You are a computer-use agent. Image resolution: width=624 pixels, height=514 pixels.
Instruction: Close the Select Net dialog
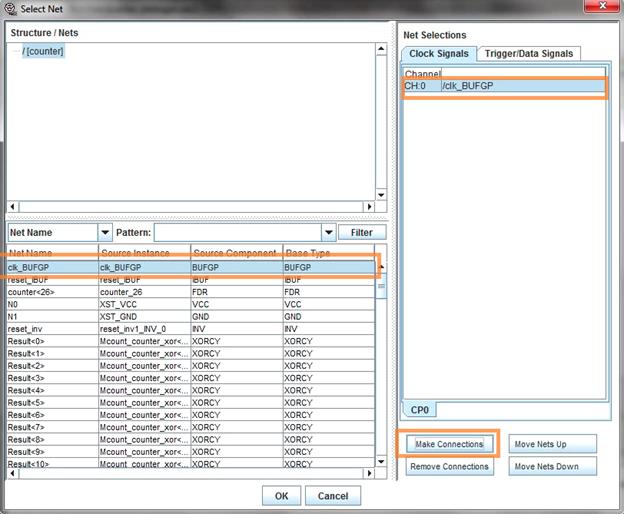coord(603,6)
